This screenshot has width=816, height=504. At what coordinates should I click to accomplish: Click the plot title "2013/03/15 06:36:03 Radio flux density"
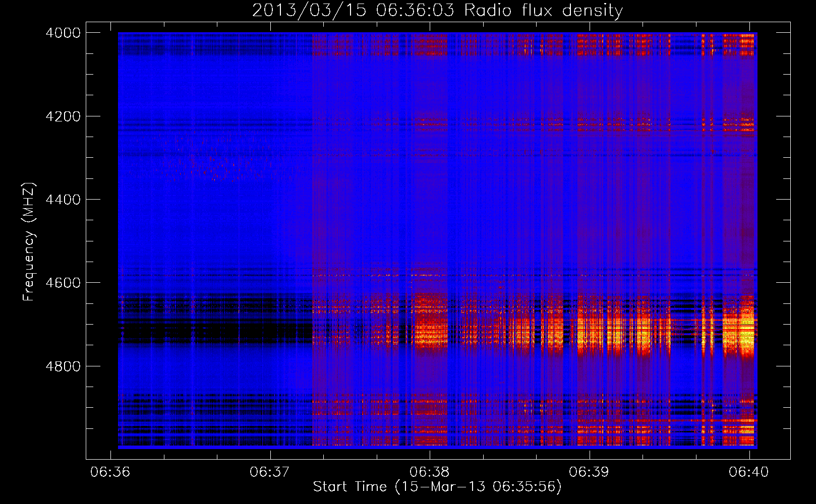pyautogui.click(x=437, y=11)
